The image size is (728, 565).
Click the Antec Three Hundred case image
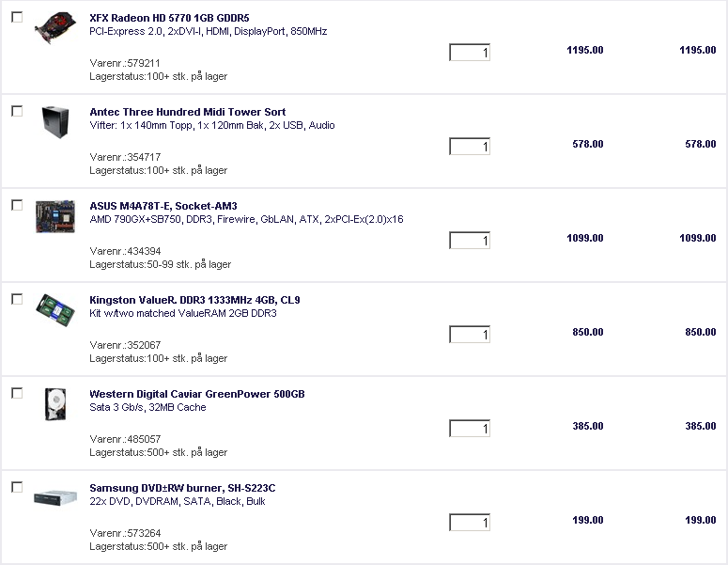pos(52,122)
